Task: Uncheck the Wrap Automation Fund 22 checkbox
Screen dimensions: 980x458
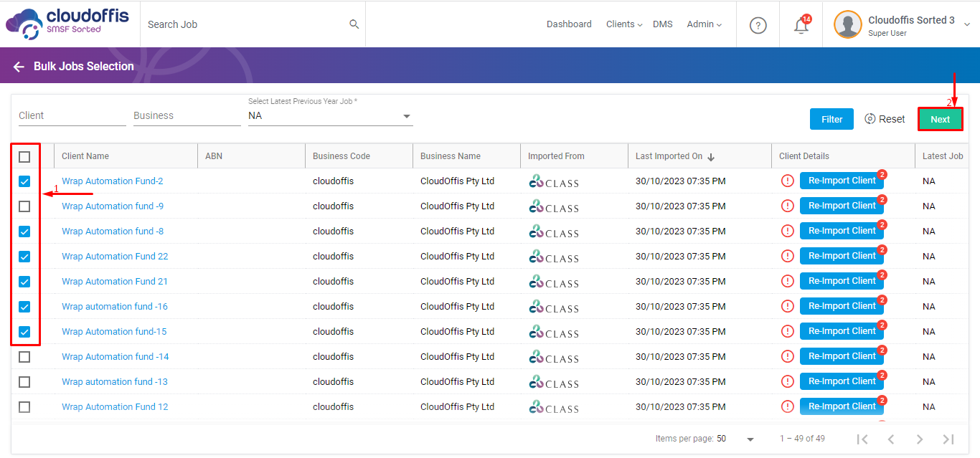Action: click(24, 257)
